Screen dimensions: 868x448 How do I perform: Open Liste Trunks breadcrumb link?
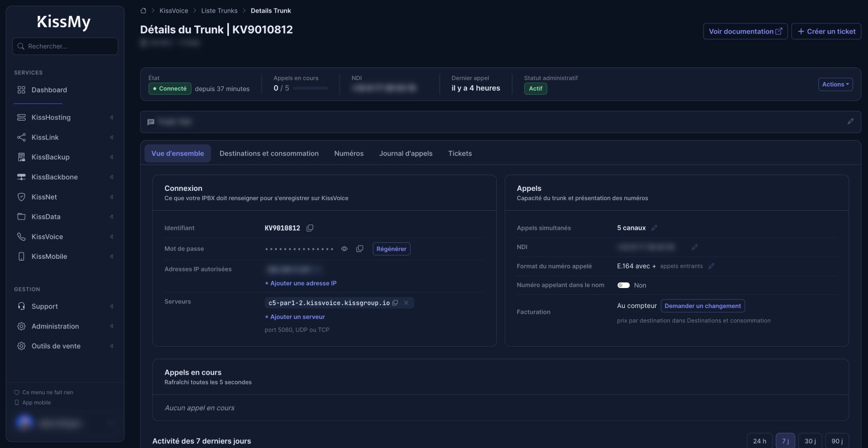point(219,11)
